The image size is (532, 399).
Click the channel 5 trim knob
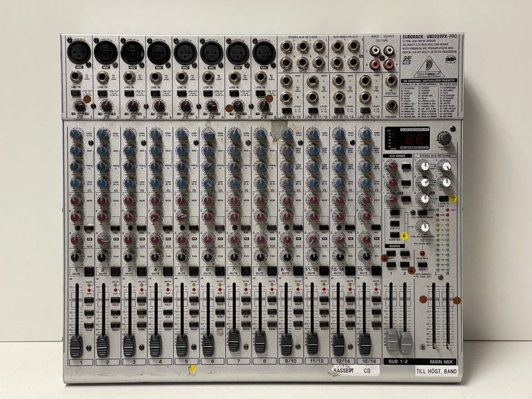coord(186,105)
